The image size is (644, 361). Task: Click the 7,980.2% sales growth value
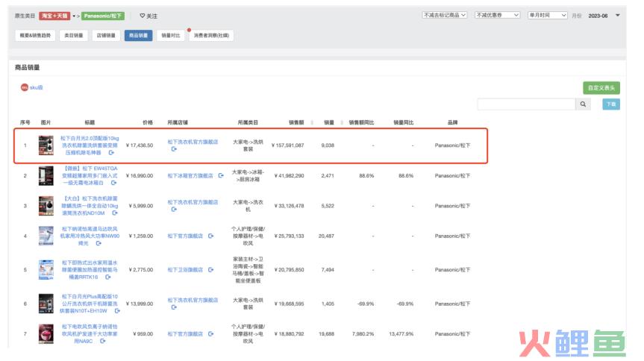tap(363, 334)
